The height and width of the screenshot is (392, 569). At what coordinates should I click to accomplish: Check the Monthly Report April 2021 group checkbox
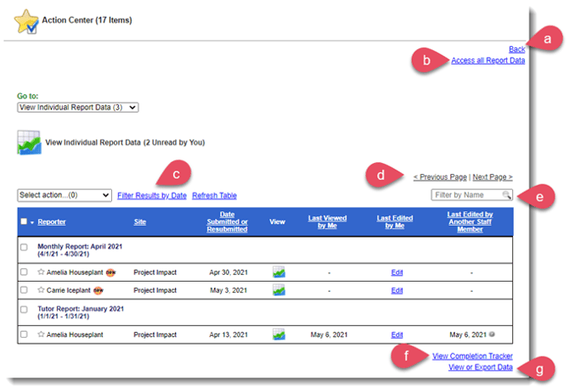pos(24,247)
